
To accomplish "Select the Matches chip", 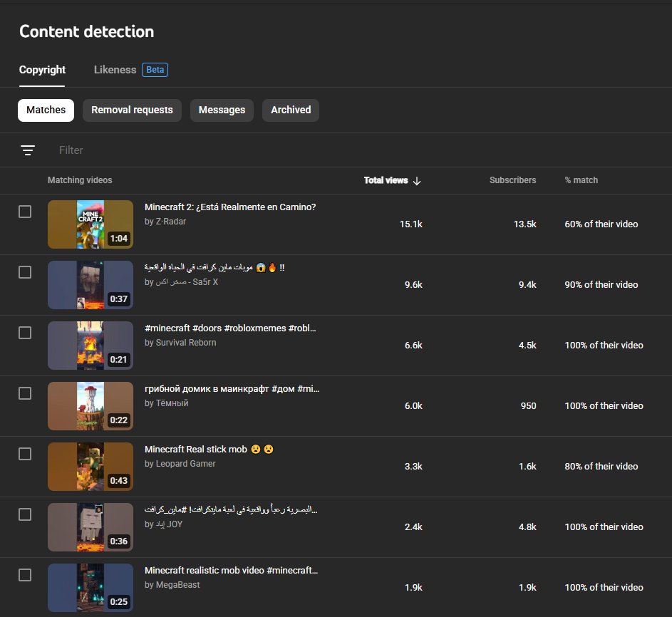I will [x=46, y=110].
